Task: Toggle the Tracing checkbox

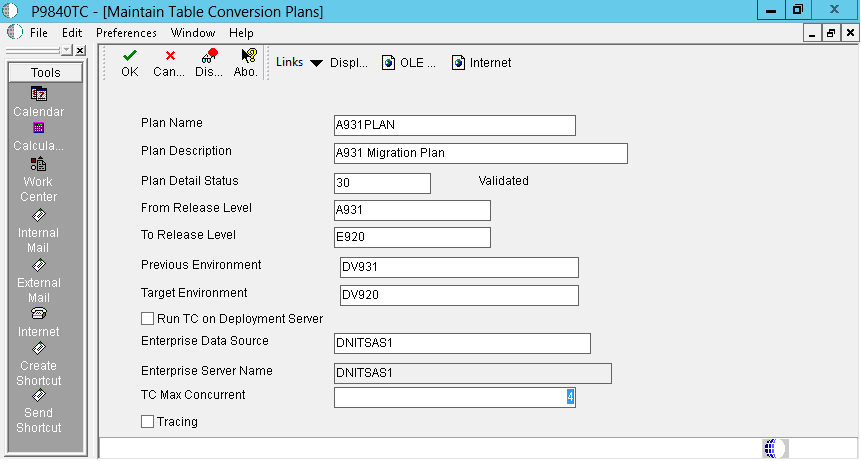Action: coord(148,422)
